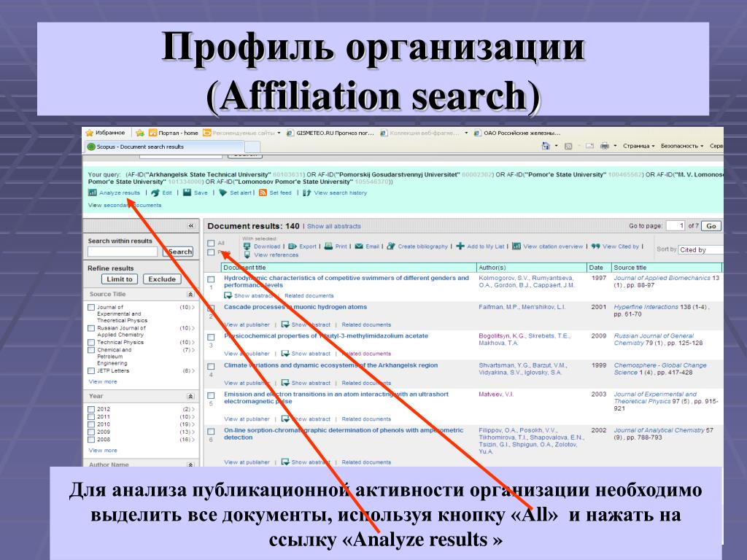Click the Search within results button
Screen dimensions: 747x560
click(x=178, y=252)
